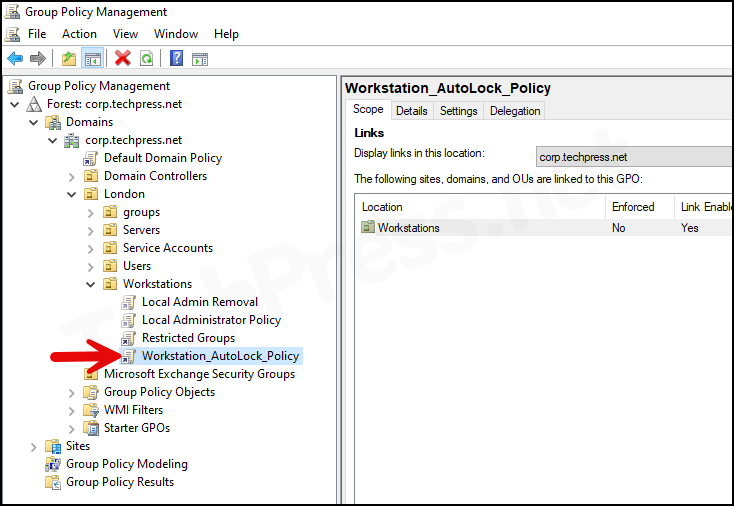Expand the Sites node
The height and width of the screenshot is (506, 734).
pyautogui.click(x=34, y=447)
